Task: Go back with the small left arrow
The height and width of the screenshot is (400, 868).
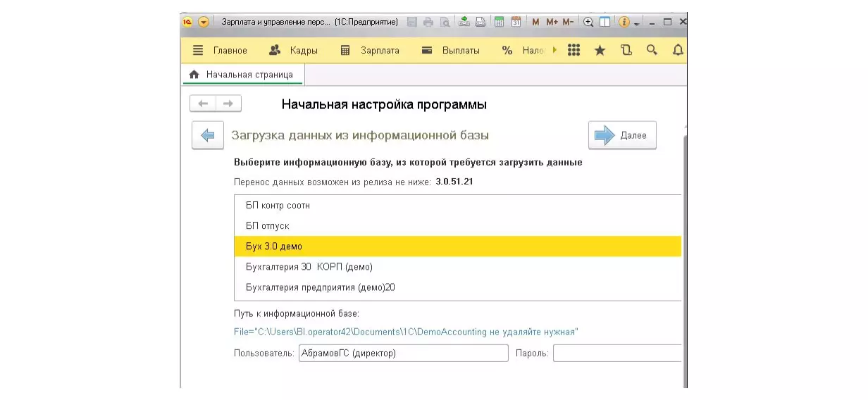Action: [x=203, y=104]
